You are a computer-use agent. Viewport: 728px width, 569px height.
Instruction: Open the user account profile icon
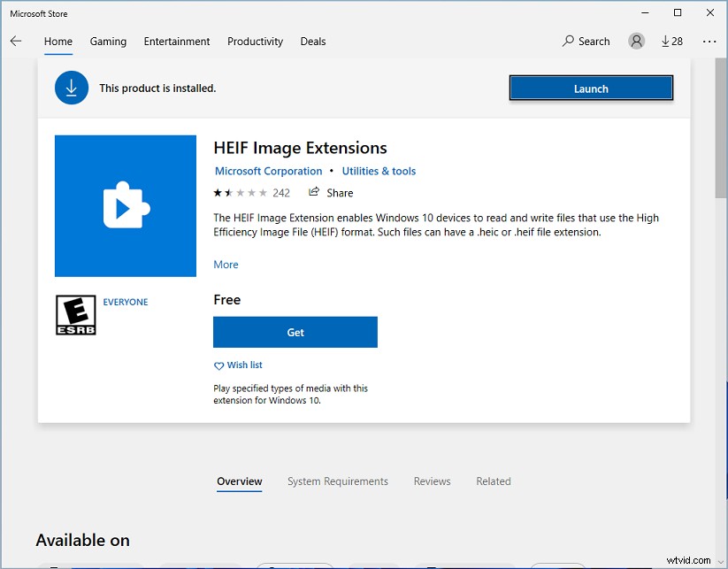pos(636,41)
